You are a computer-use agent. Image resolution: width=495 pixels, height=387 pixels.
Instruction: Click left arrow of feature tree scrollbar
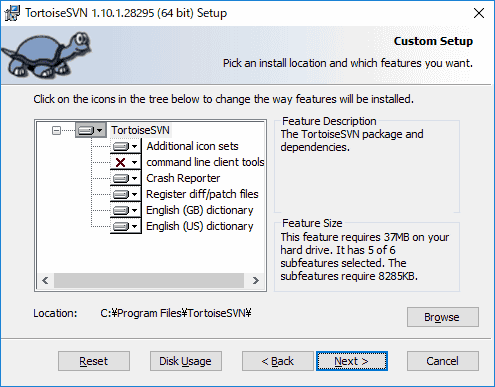click(45, 280)
